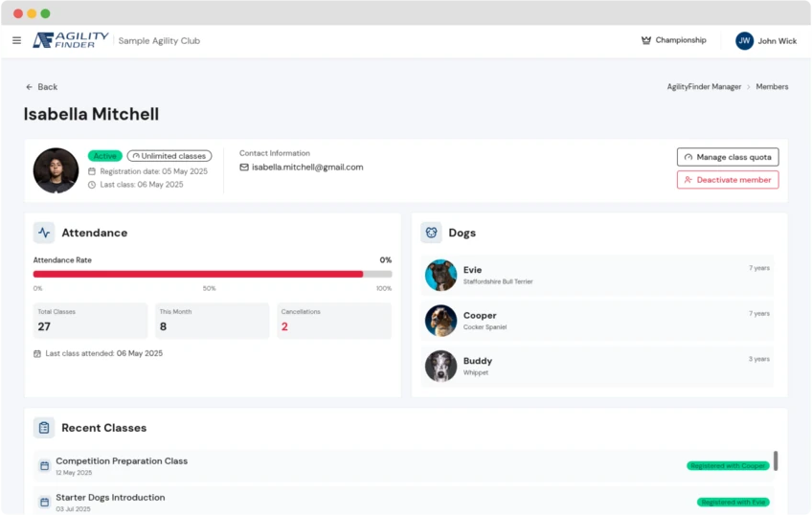Image resolution: width=812 pixels, height=515 pixels.
Task: Open Buddy's dog photo
Action: point(440,366)
